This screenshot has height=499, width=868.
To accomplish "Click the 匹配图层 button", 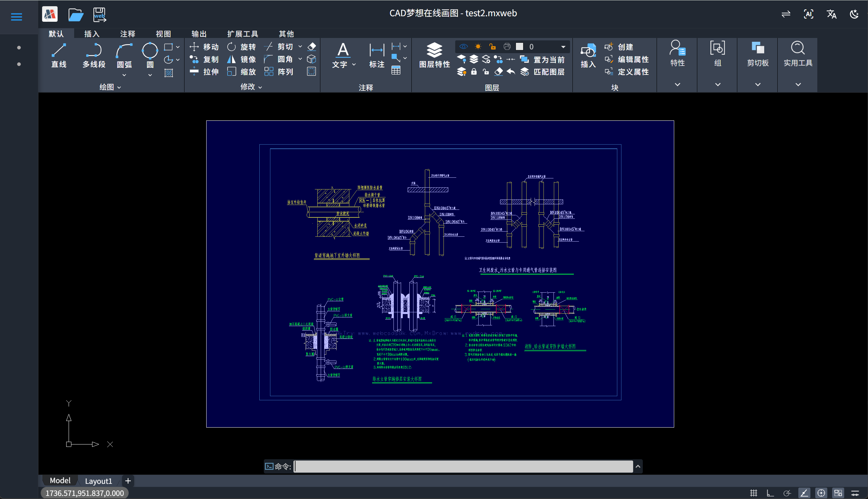I will point(542,72).
